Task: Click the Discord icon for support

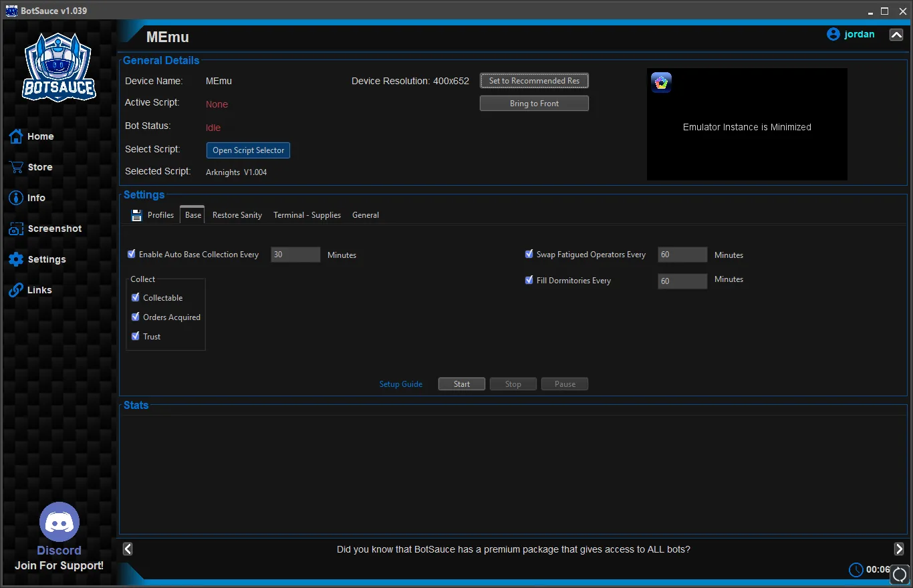Action: point(59,522)
